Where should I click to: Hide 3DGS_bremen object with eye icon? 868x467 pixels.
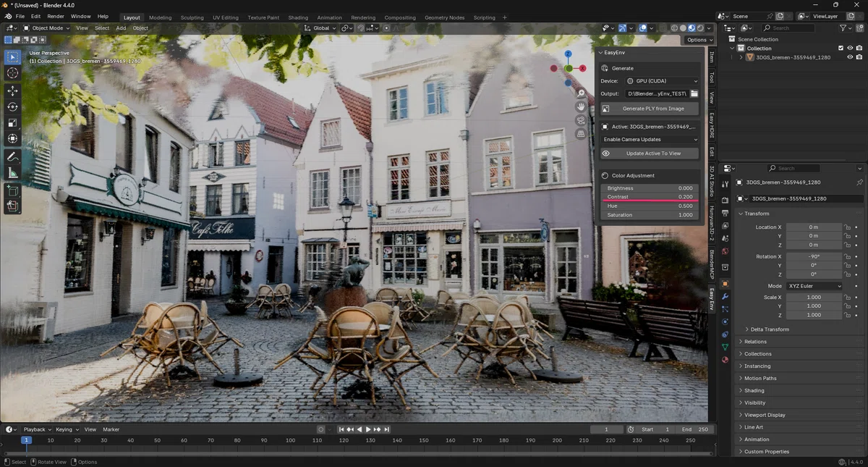(x=850, y=57)
